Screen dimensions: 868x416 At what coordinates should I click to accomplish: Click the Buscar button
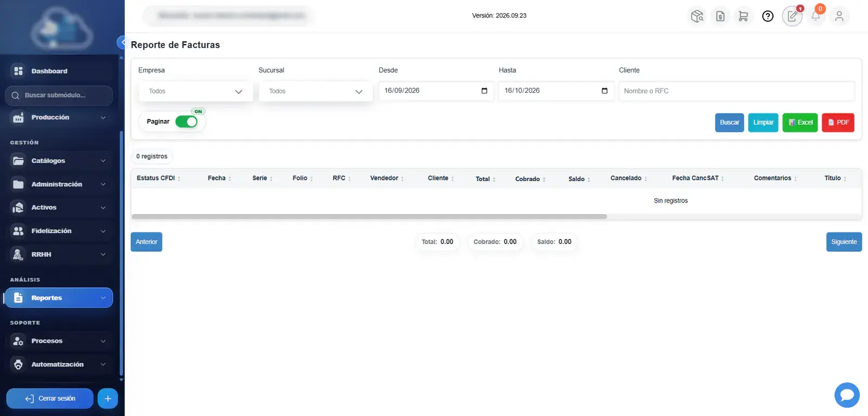pos(729,123)
